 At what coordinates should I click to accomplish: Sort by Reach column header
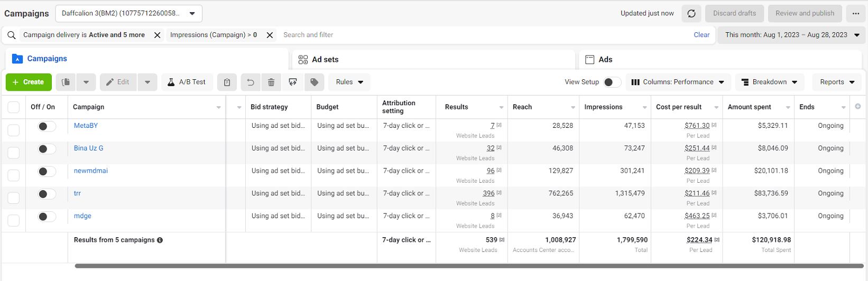point(543,107)
